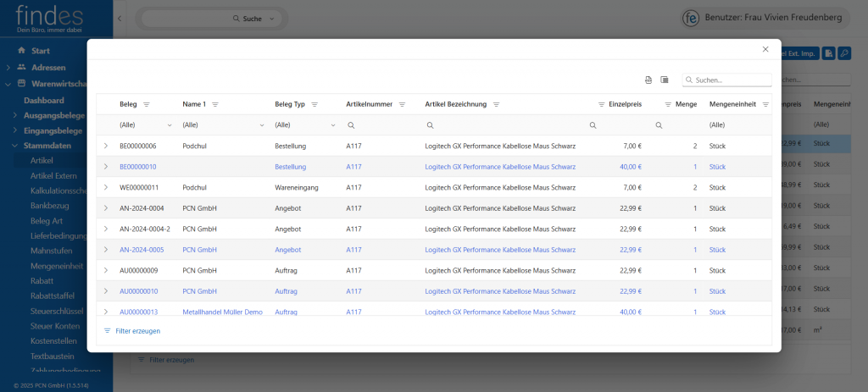
Task: Expand the BE00000006 row
Action: (x=106, y=146)
